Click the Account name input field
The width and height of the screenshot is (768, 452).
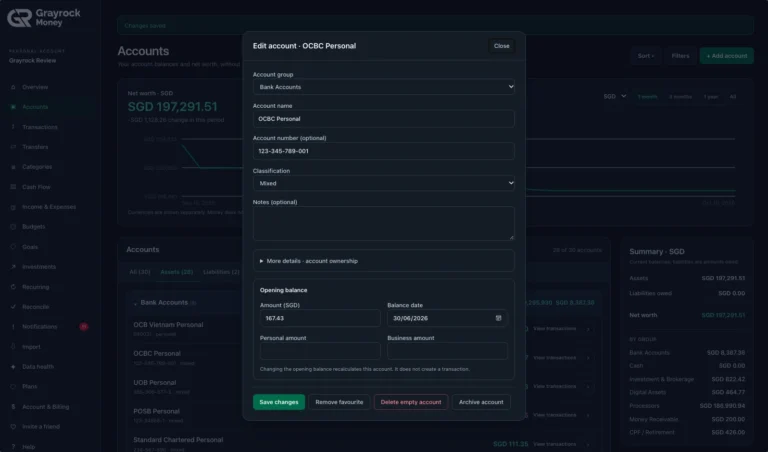(384, 119)
